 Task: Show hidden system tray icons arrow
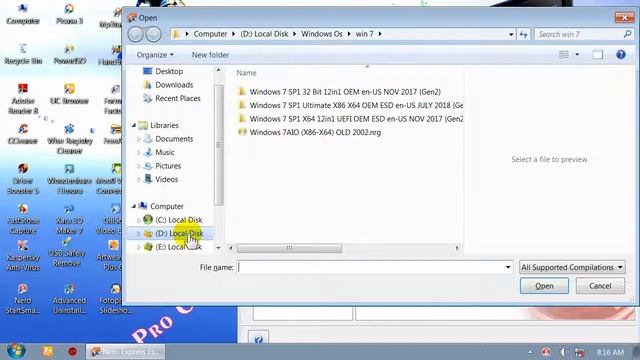(530, 352)
